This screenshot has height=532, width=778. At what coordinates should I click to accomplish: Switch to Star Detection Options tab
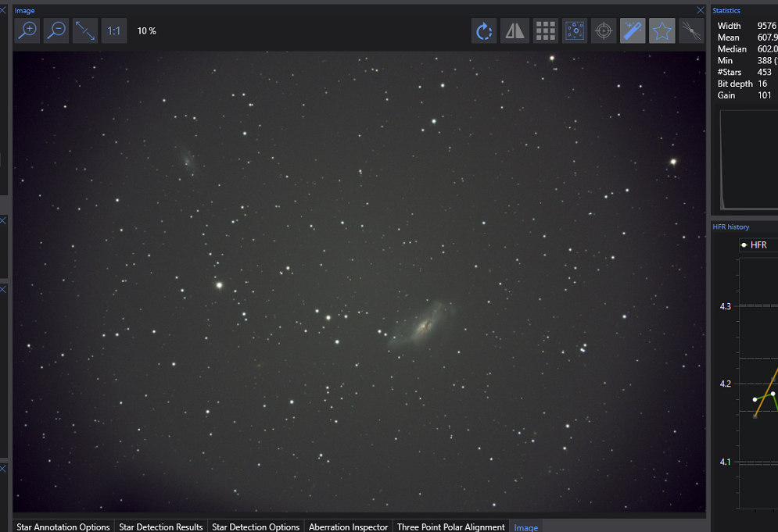(x=256, y=527)
